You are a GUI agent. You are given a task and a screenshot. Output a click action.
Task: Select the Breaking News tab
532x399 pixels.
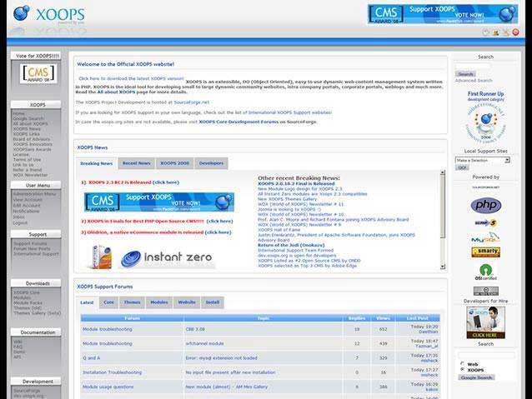click(x=97, y=163)
